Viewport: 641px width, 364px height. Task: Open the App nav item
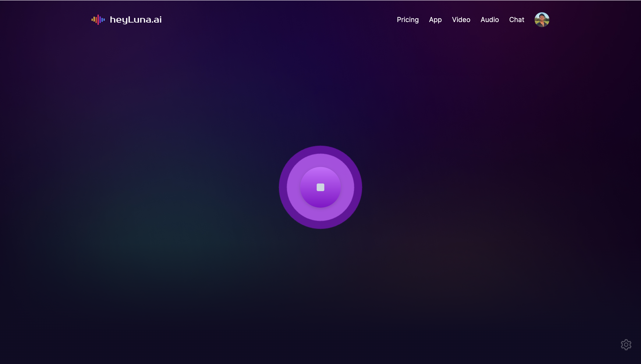[435, 20]
